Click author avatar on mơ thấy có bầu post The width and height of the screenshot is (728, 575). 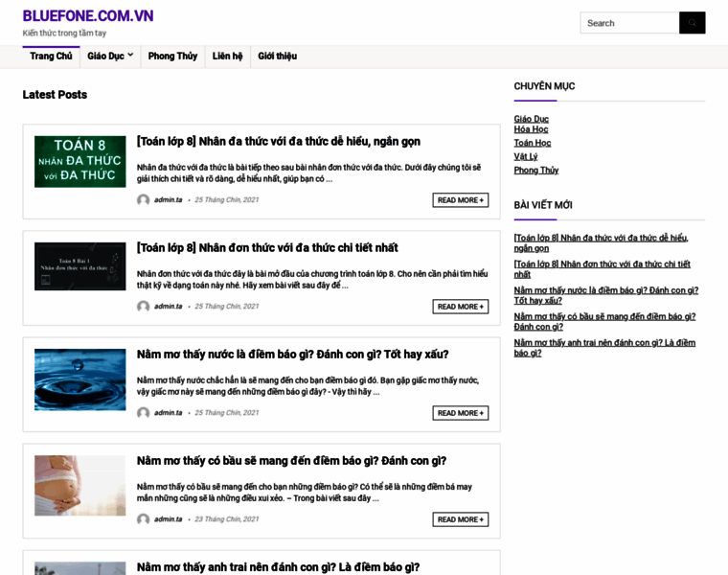tap(143, 518)
